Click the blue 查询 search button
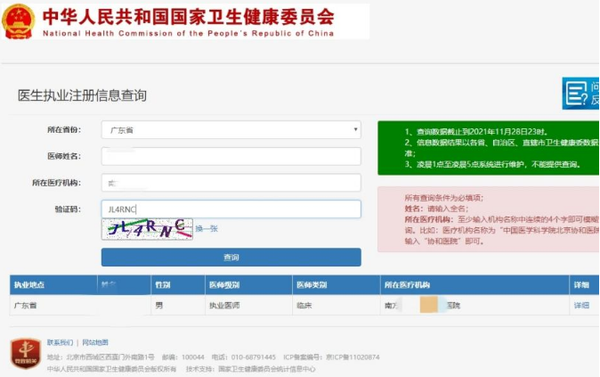 click(231, 257)
